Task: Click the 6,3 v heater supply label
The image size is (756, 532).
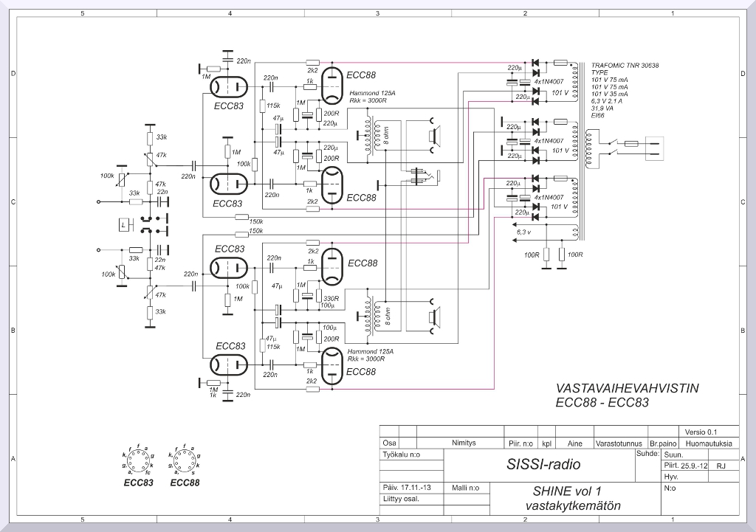Action: [x=523, y=232]
